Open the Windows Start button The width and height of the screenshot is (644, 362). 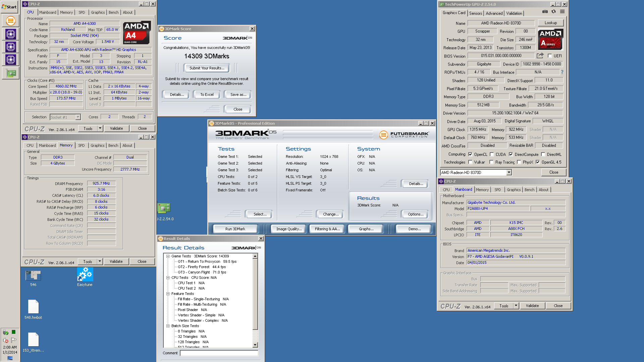[9, 7]
